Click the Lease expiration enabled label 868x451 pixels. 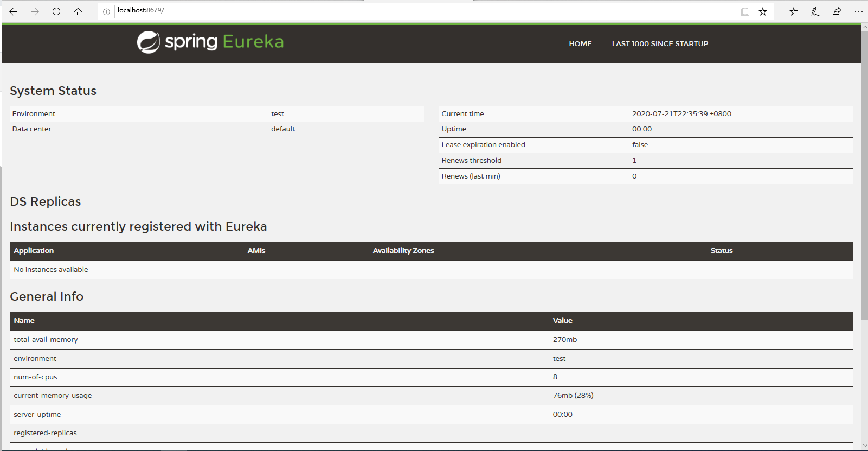(x=483, y=145)
